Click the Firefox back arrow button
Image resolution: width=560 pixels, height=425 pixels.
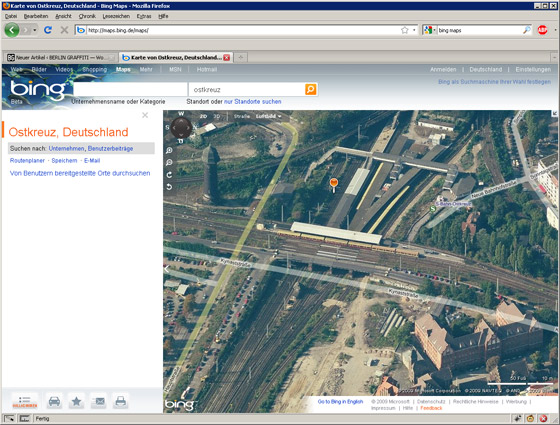(x=12, y=30)
